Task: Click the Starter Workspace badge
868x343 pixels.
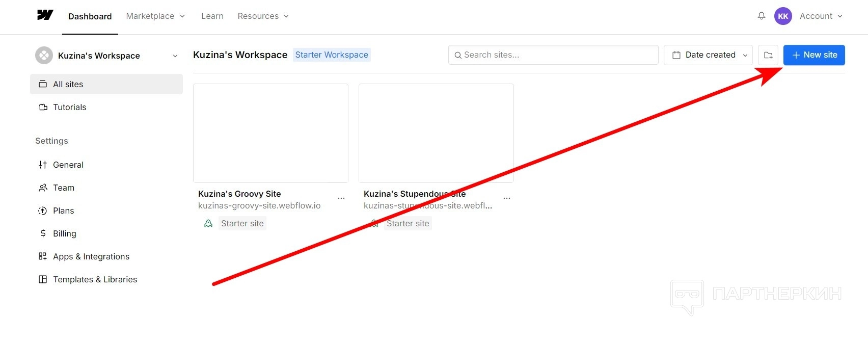Action: point(332,55)
